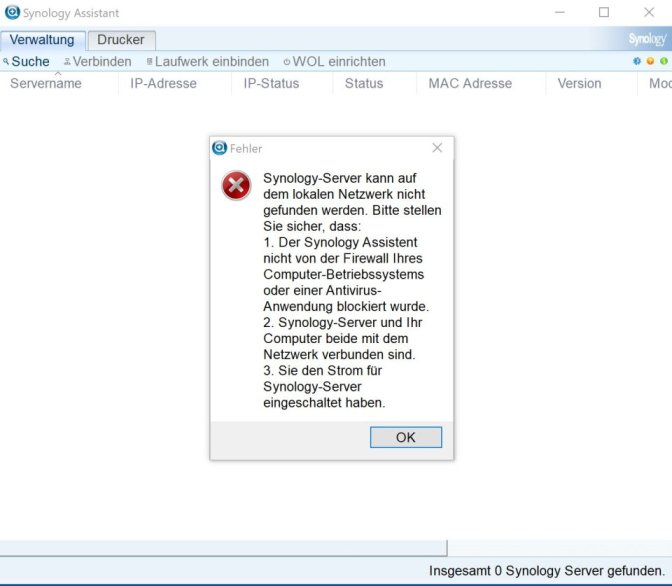Click the Status column header
Image resolution: width=672 pixels, height=586 pixels.
[x=364, y=83]
